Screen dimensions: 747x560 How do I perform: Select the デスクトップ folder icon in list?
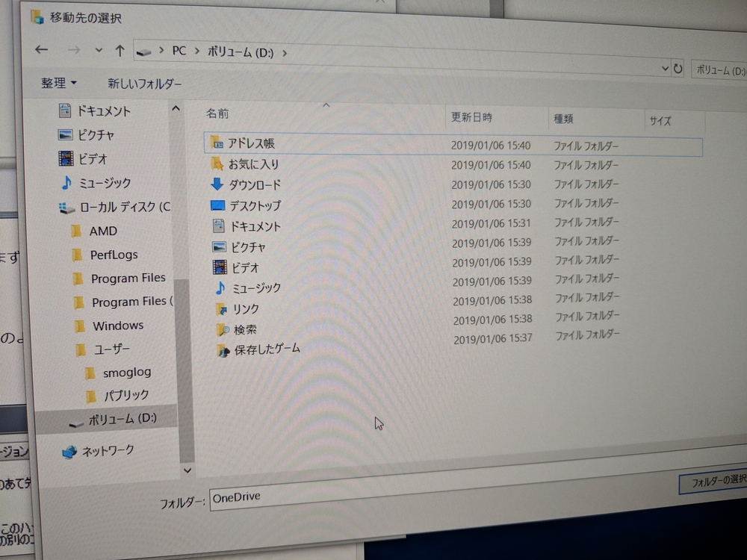(217, 205)
